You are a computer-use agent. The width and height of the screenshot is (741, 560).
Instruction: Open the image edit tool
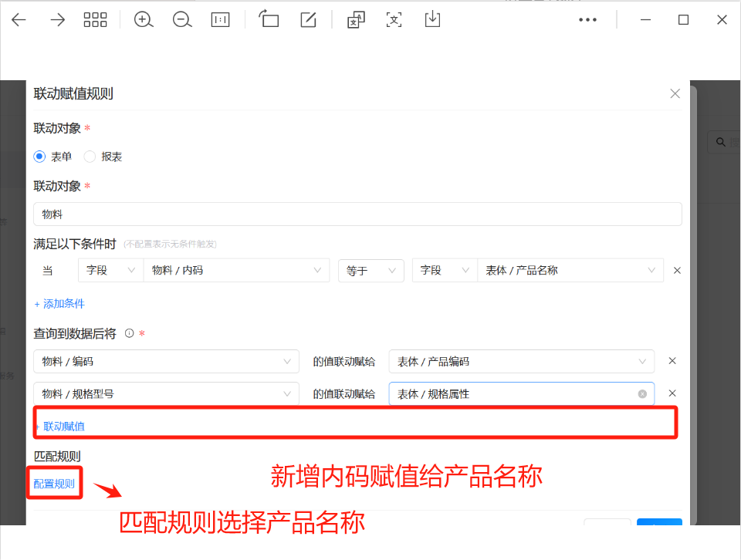pos(308,20)
